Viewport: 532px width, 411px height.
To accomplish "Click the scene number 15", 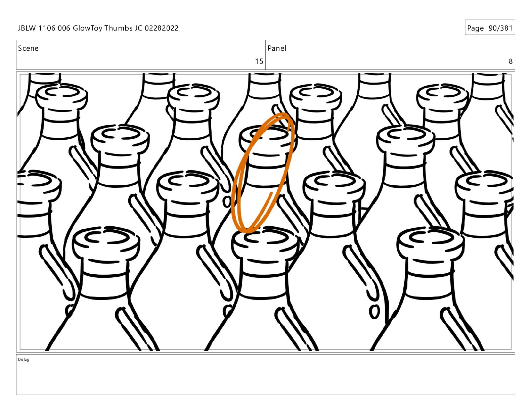I will [259, 61].
